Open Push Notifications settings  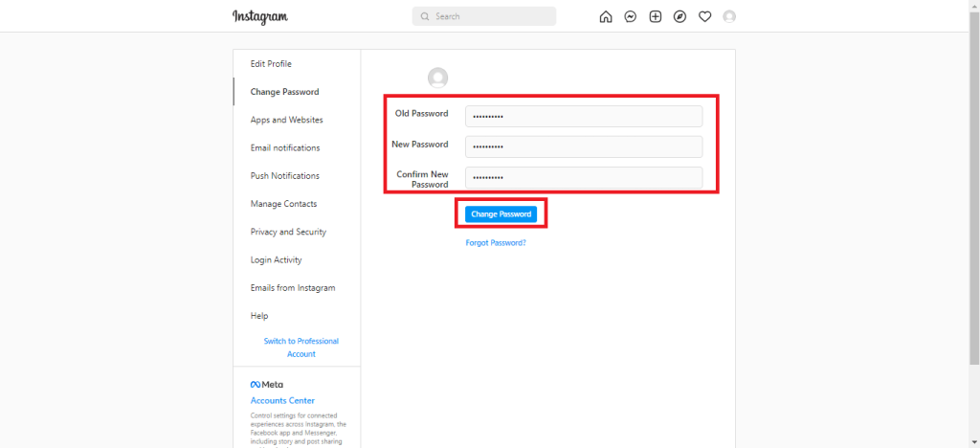click(x=285, y=176)
